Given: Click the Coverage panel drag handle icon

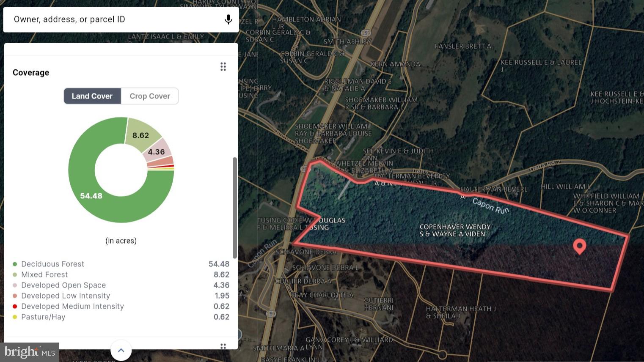Looking at the screenshot, I should pyautogui.click(x=223, y=67).
